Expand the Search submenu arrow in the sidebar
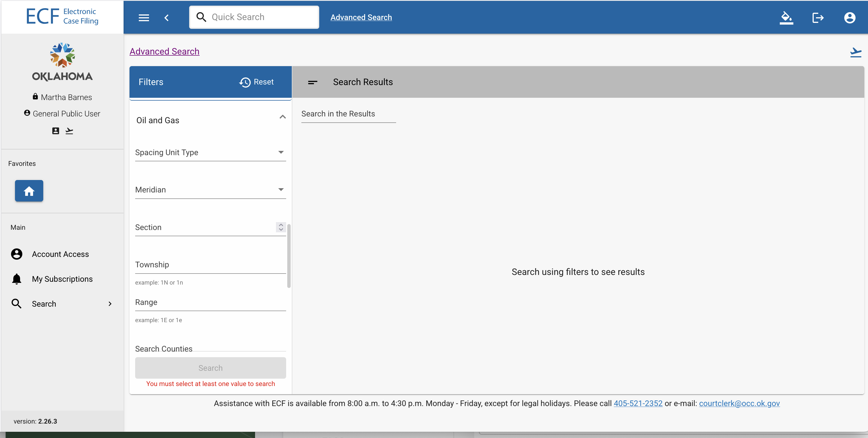Image resolution: width=868 pixels, height=438 pixels. pyautogui.click(x=110, y=304)
